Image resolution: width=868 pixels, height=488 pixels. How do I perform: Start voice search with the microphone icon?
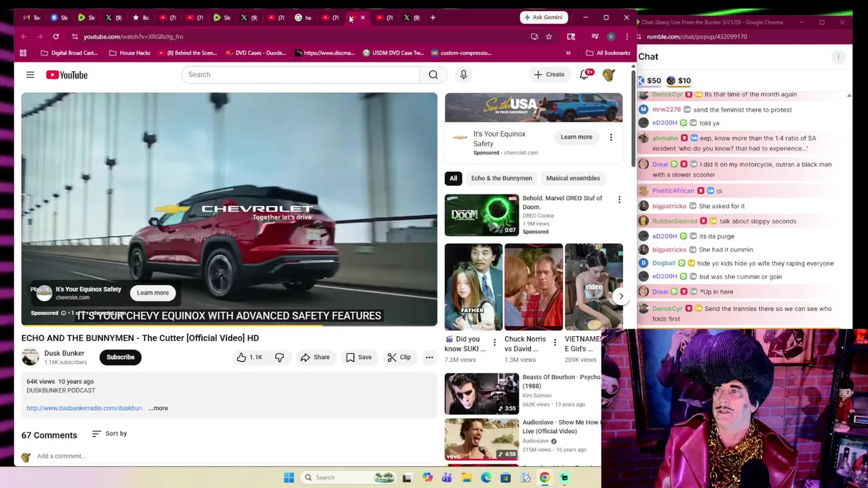pos(464,75)
